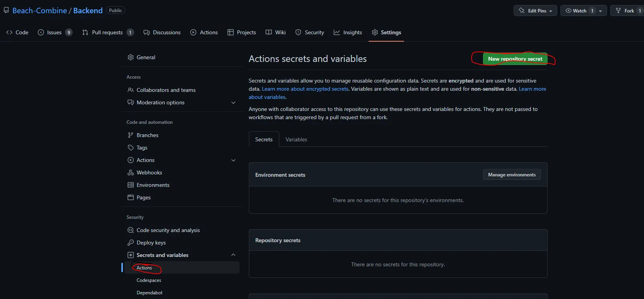Click the Code security and analysis icon
This screenshot has height=299, width=644.
pyautogui.click(x=131, y=230)
